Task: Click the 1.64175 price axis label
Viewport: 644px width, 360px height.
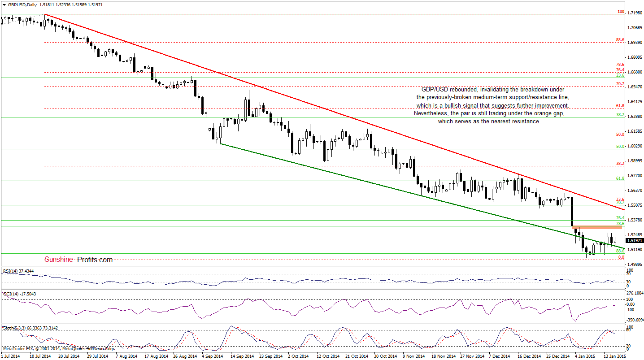Action: 635,102
